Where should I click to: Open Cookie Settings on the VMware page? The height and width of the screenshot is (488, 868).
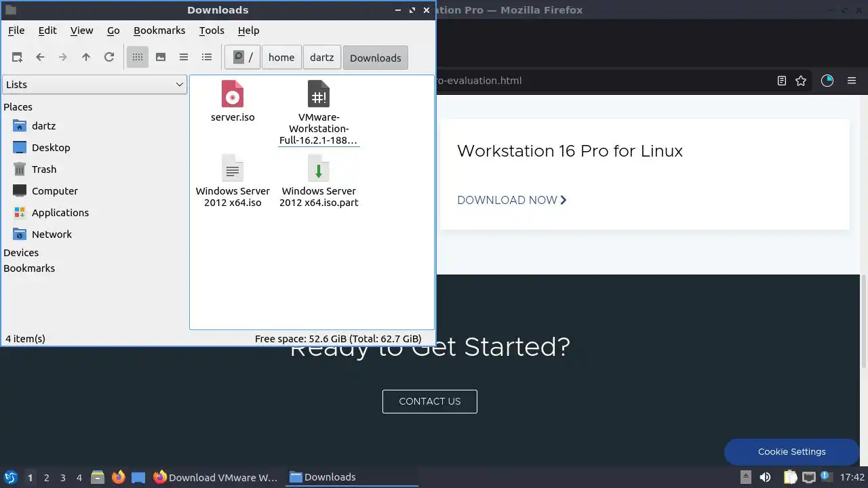click(791, 452)
